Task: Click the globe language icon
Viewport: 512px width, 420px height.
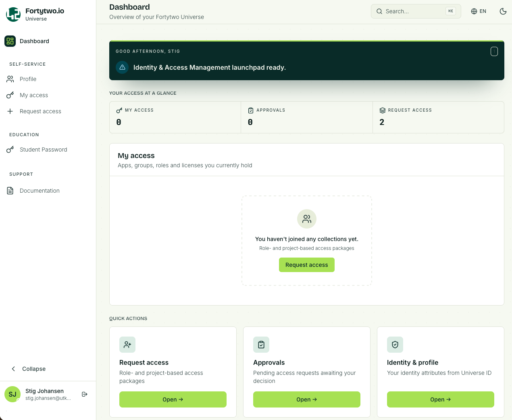Action: pos(474,11)
